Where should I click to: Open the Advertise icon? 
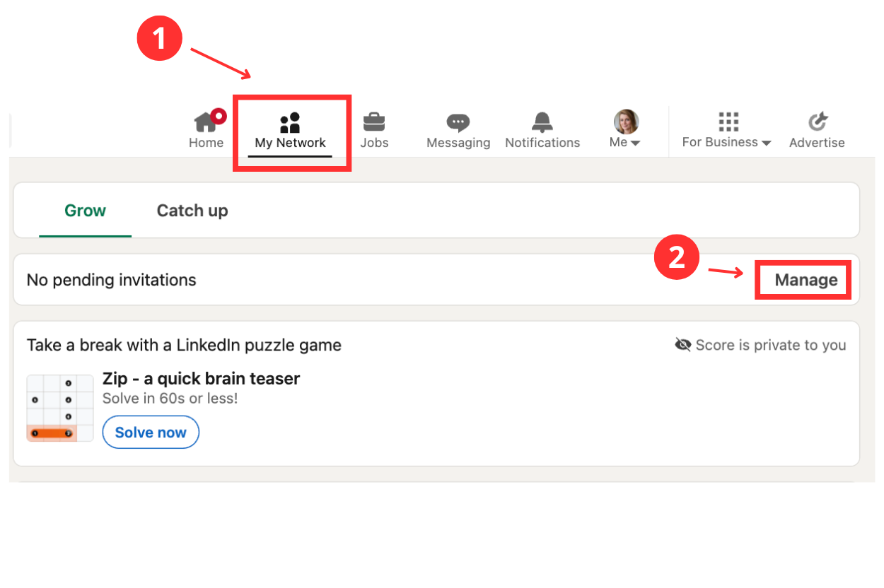818,122
